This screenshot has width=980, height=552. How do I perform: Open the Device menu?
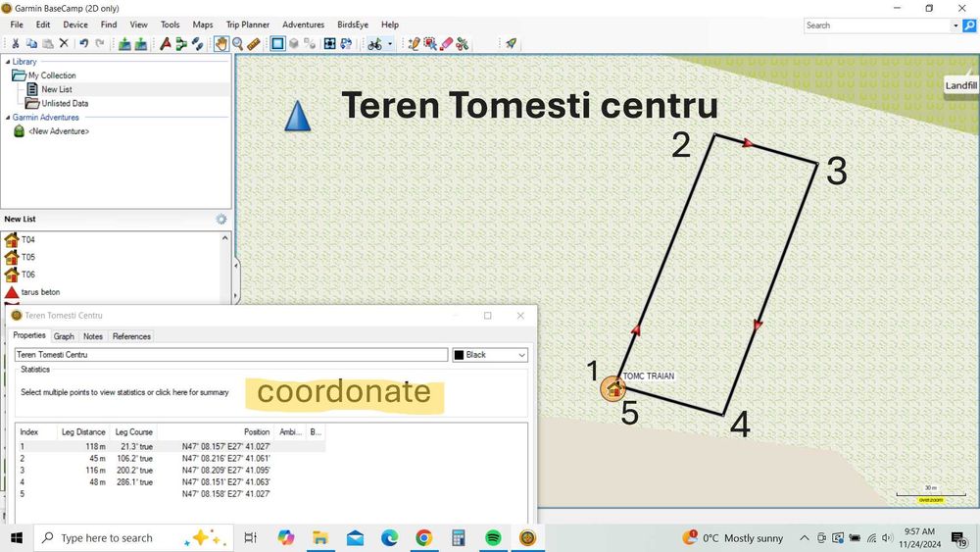coord(75,25)
